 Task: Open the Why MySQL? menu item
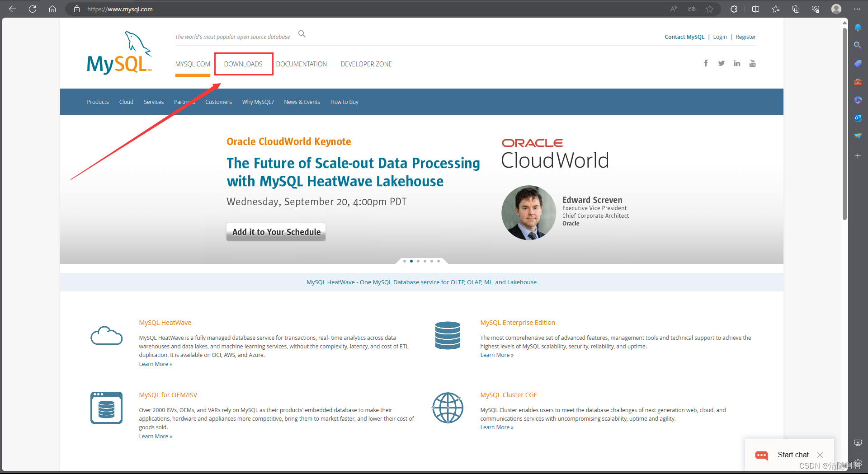[258, 102]
